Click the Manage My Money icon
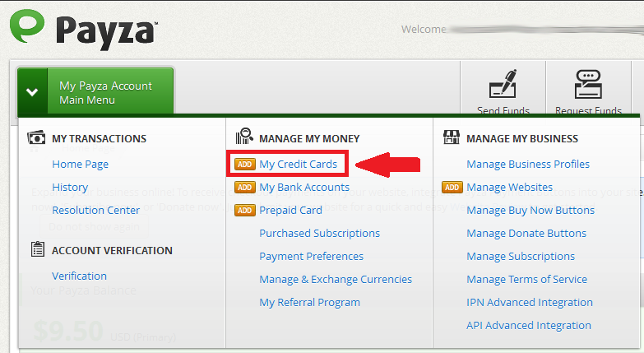Screen dimensions: 644x353 tap(244, 137)
